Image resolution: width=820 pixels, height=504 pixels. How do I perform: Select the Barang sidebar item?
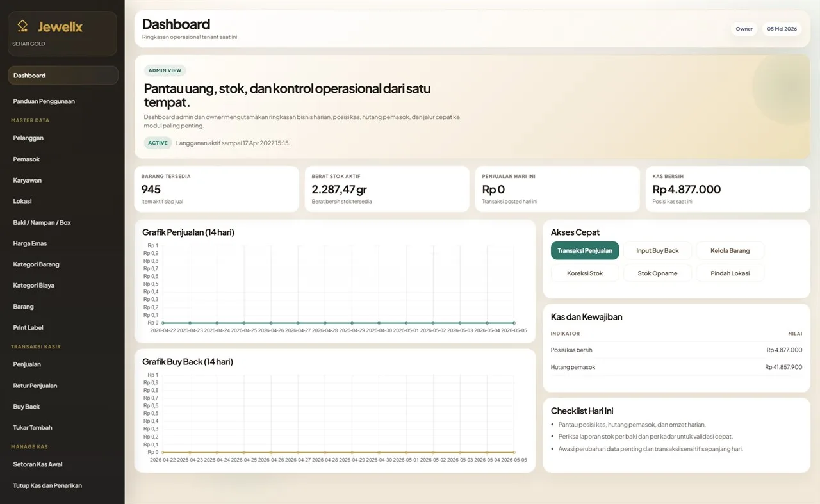(x=63, y=306)
